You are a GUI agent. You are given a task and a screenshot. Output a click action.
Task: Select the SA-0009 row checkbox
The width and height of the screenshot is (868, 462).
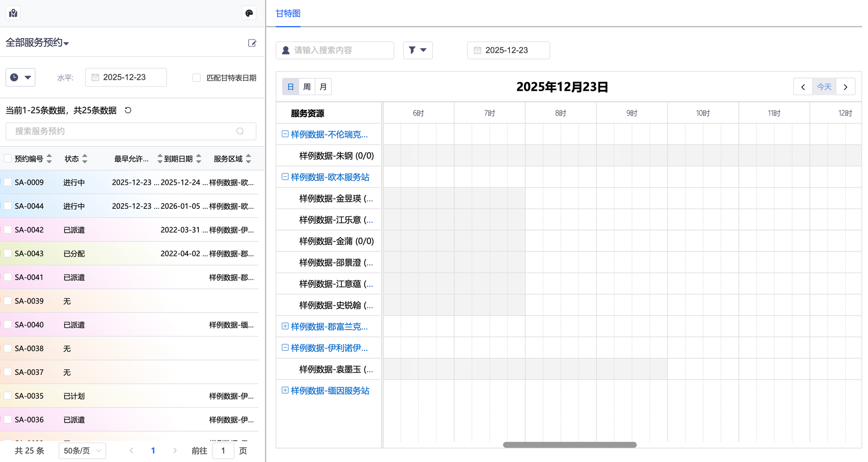(x=8, y=182)
